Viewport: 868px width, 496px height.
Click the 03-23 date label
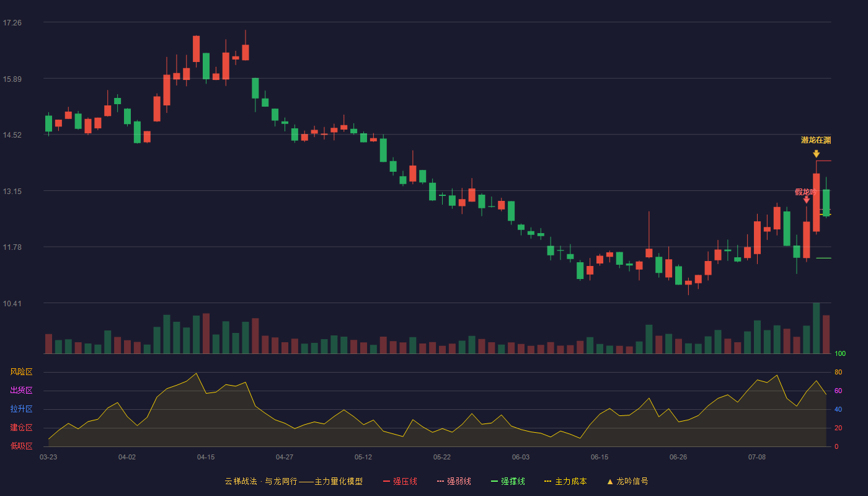point(48,457)
